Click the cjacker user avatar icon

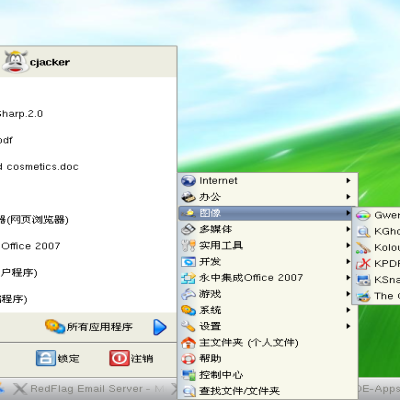[x=15, y=62]
